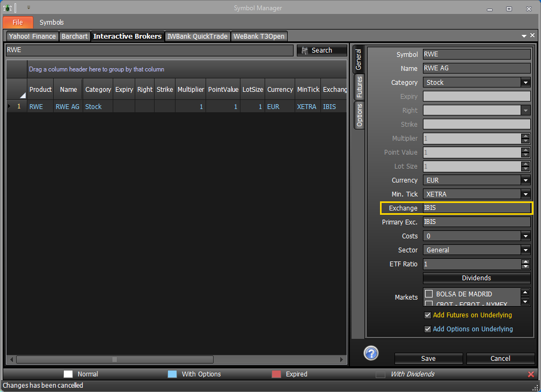Open the quick access toolbar dropdown arrow
The width and height of the screenshot is (541, 392).
(28, 7)
